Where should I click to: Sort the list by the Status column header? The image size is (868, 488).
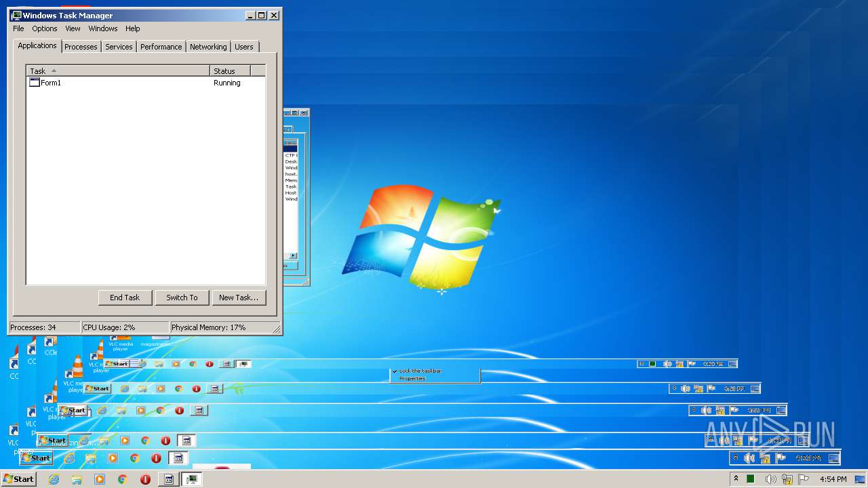click(231, 70)
